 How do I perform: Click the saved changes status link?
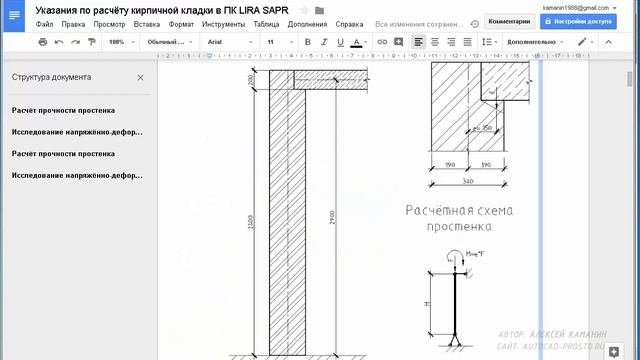point(419,24)
